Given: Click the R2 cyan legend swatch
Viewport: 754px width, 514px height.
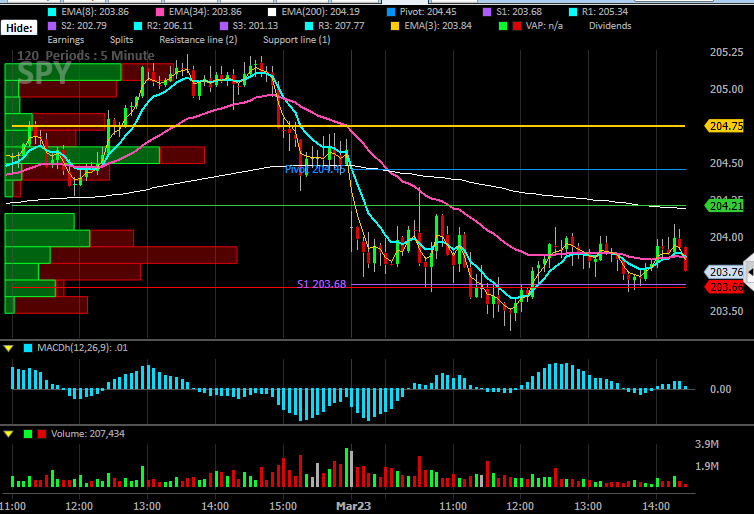Looking at the screenshot, I should pos(138,26).
